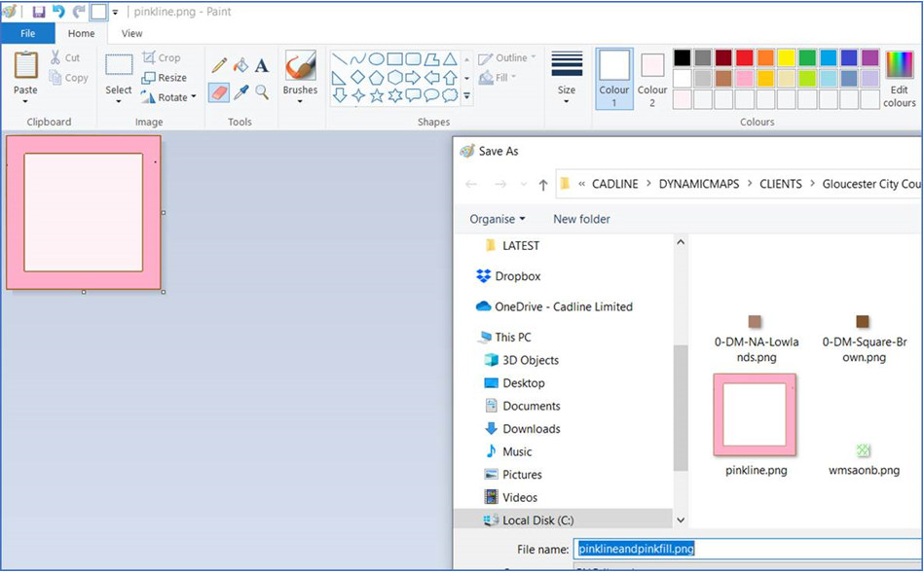Screen dimensions: 924x573
Task: Select the Text tool
Action: click(x=262, y=65)
